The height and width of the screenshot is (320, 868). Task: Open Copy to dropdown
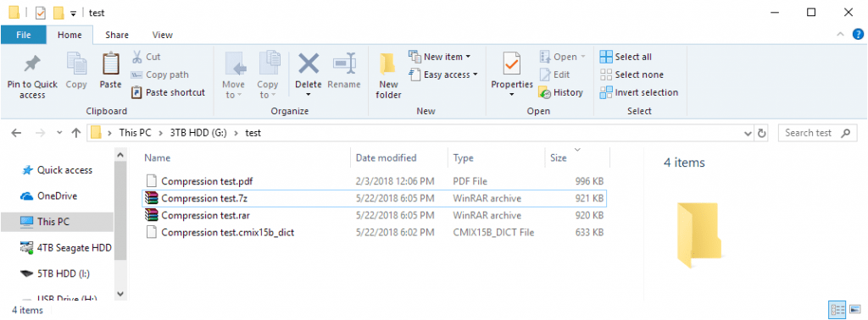[x=268, y=75]
